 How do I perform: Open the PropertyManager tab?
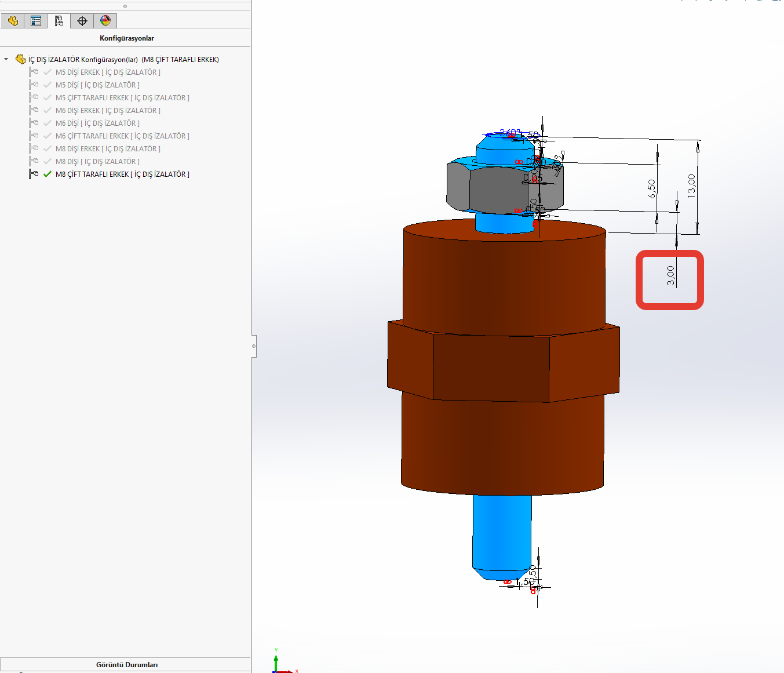(x=36, y=21)
